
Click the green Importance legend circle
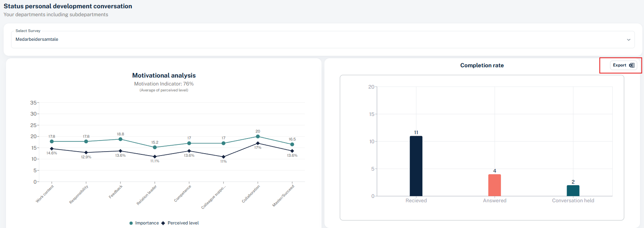coord(131,223)
